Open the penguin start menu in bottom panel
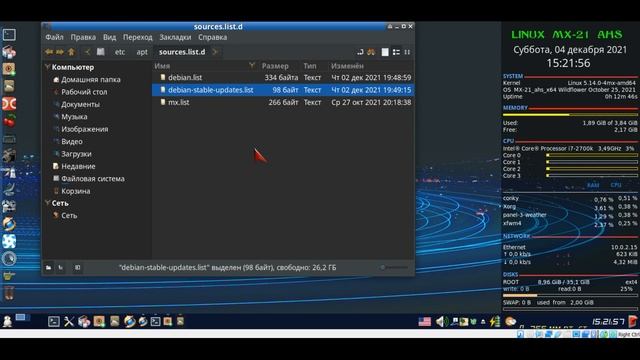The width and height of the screenshot is (640, 360). pyautogui.click(x=7, y=321)
